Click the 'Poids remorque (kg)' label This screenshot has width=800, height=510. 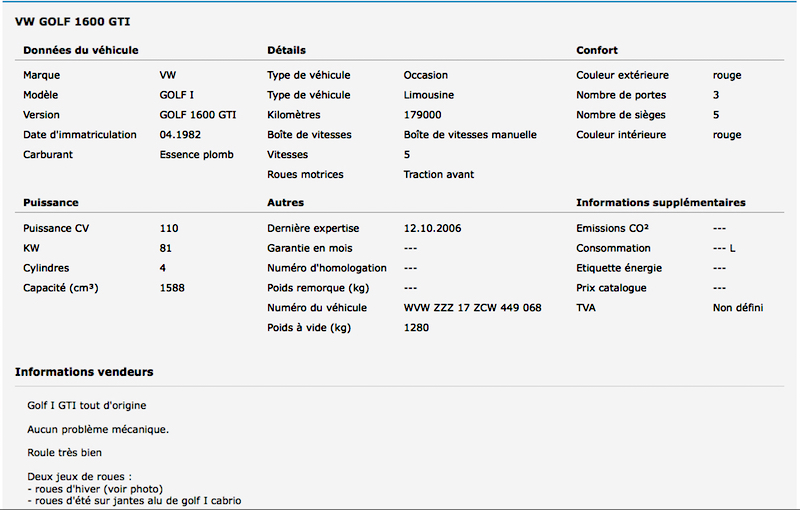(x=318, y=288)
